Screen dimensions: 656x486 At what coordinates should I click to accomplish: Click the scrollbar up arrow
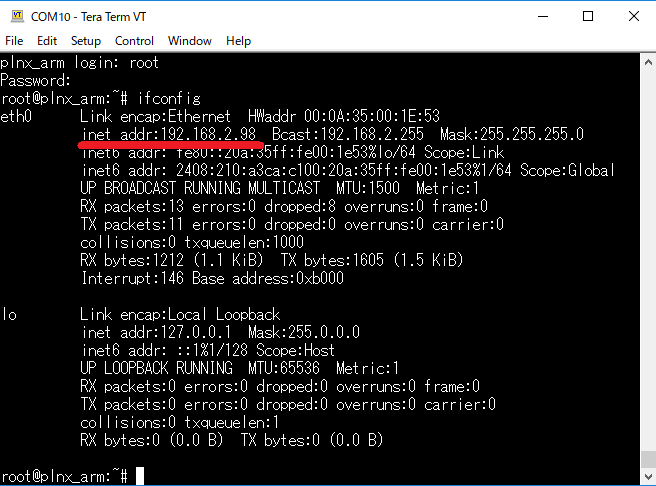point(647,60)
